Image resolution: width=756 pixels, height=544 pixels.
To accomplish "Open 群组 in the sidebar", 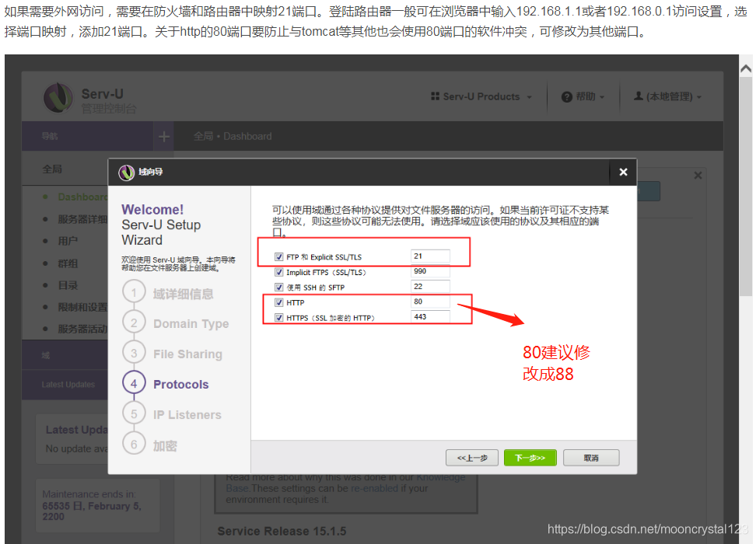I will (68, 263).
